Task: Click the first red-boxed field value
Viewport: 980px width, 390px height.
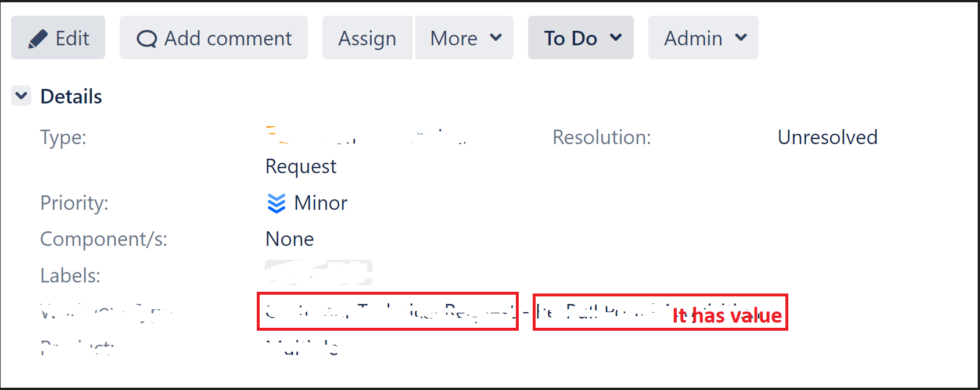Action: point(387,312)
